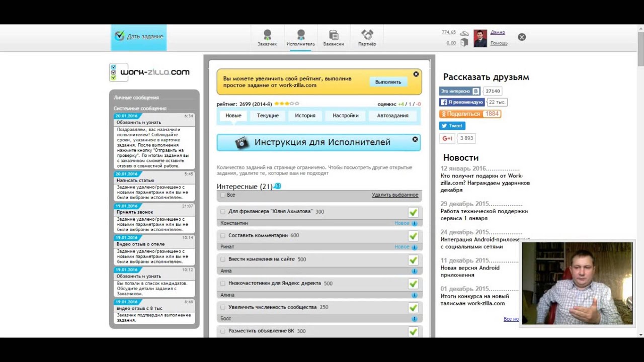The height and width of the screenshot is (362, 644).
Task: Open the Помощь link
Action: coord(499,43)
